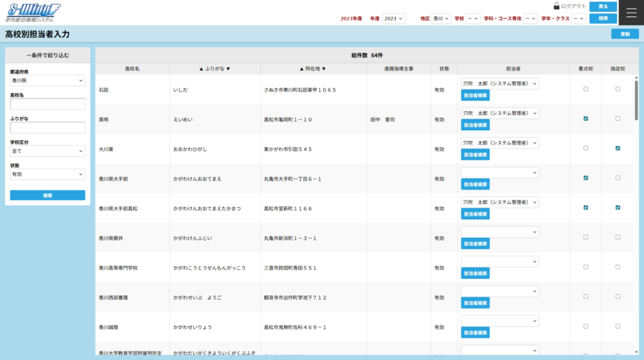644x360 pixels.
Task: Expand 担当者 dropdown for 香川県大手前 row
Action: point(499,172)
